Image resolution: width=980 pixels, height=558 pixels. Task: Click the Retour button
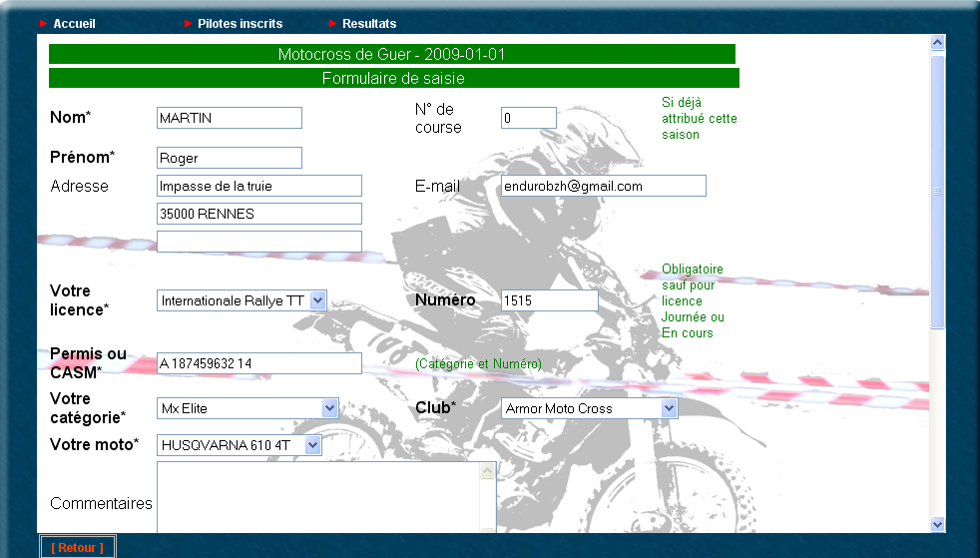[78, 547]
